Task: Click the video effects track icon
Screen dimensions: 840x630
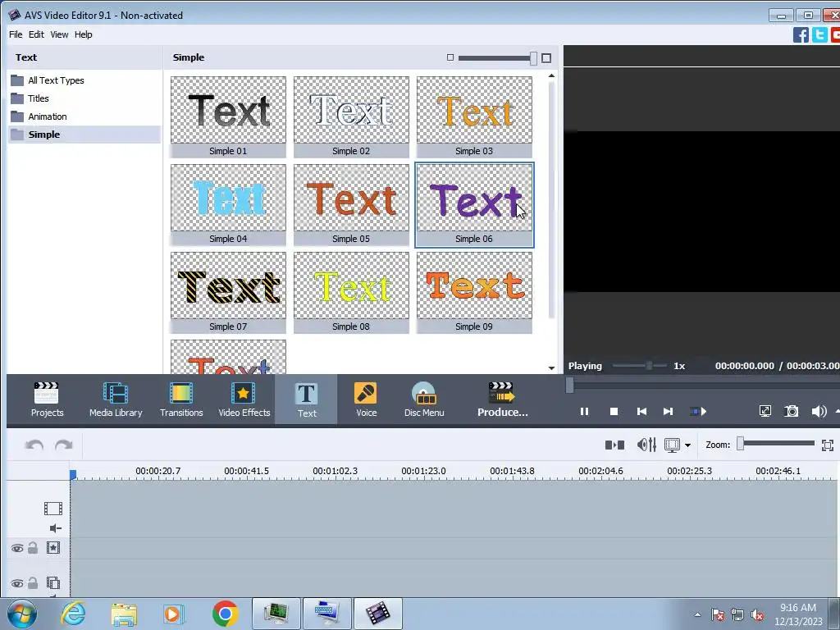Action: point(53,547)
